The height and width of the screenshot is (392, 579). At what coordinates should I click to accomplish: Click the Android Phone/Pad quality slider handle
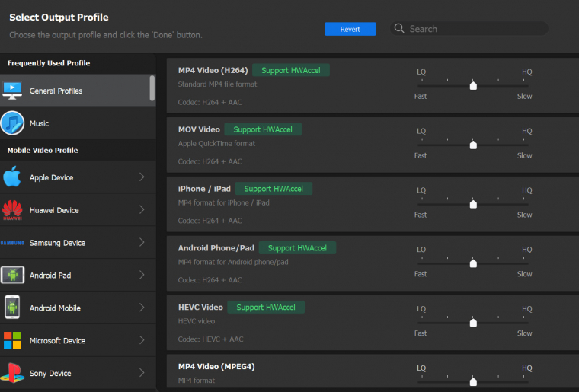click(473, 263)
